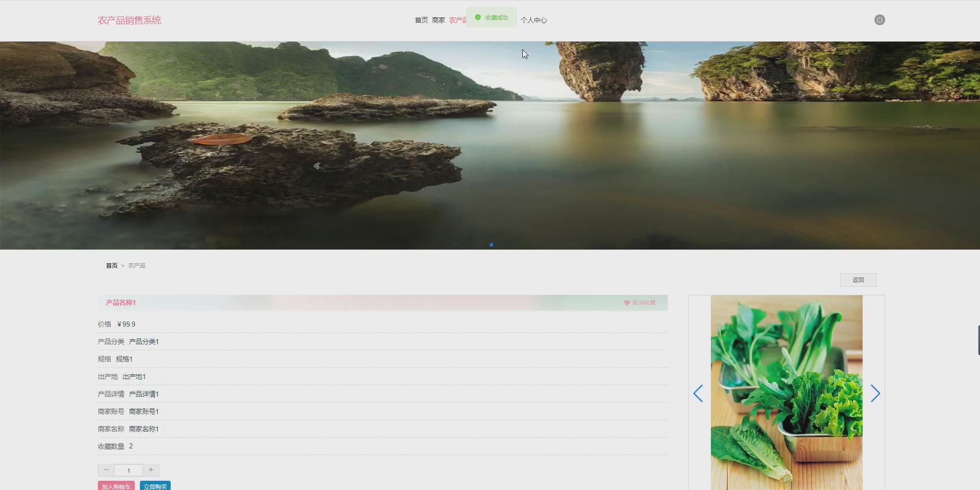Click 首页 breadcrumb link
Screen dimensions: 980x490
pos(112,266)
